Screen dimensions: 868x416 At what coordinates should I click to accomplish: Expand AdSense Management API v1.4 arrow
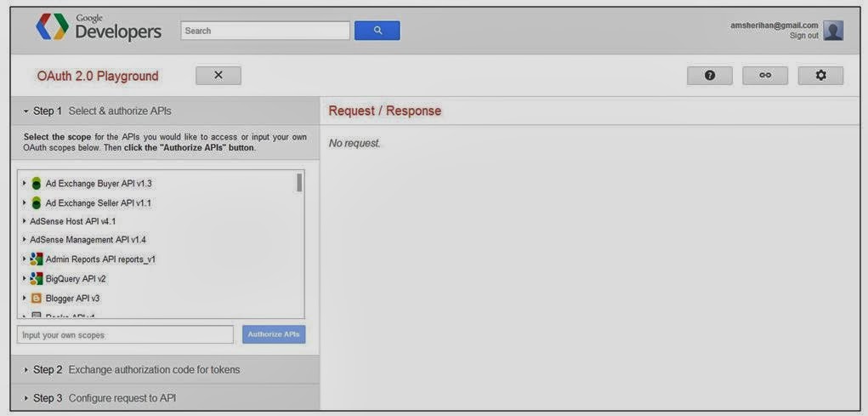tap(25, 239)
